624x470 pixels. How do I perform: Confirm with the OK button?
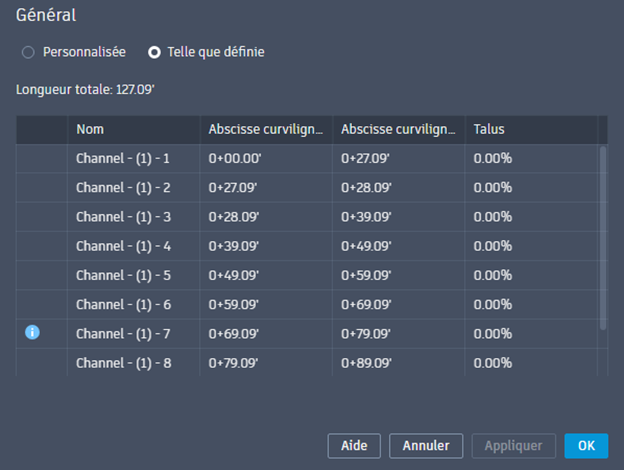coord(586,445)
